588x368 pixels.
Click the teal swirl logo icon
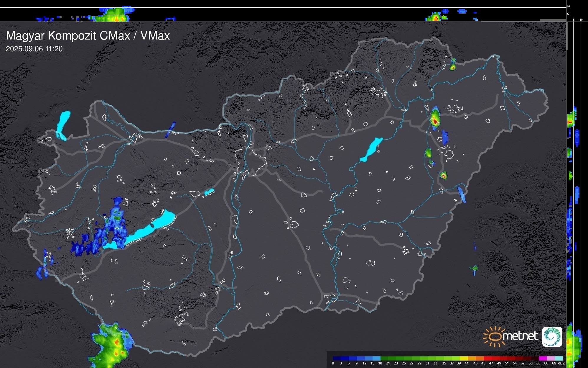[x=552, y=336]
